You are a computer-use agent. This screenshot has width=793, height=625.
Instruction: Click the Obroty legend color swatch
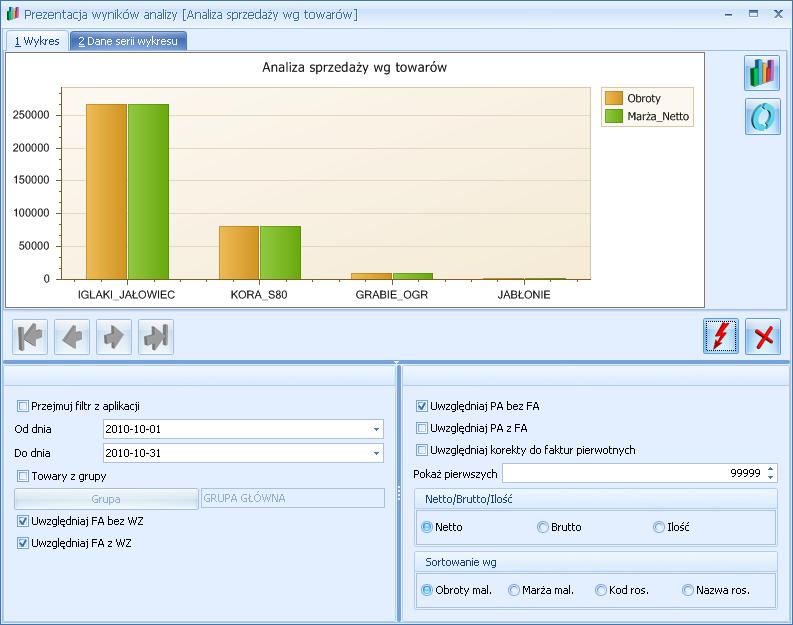point(613,98)
